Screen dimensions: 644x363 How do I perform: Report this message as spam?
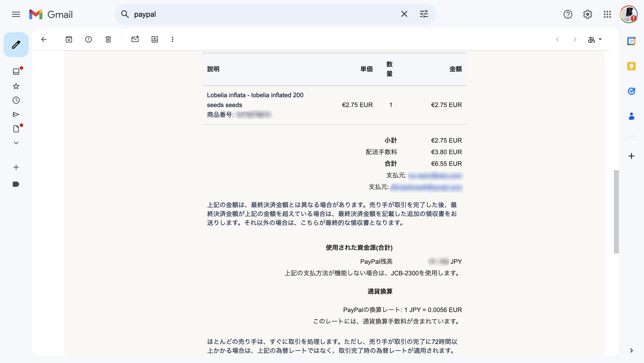pyautogui.click(x=89, y=39)
